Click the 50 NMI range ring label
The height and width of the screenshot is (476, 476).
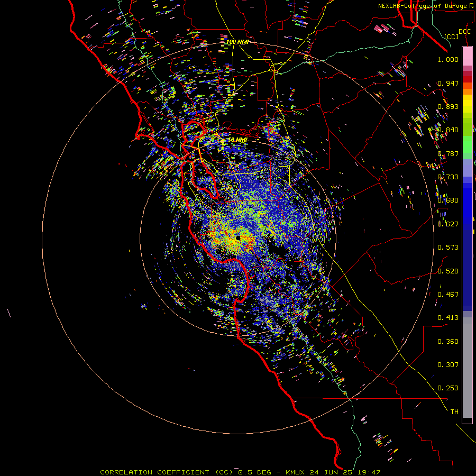click(x=238, y=140)
